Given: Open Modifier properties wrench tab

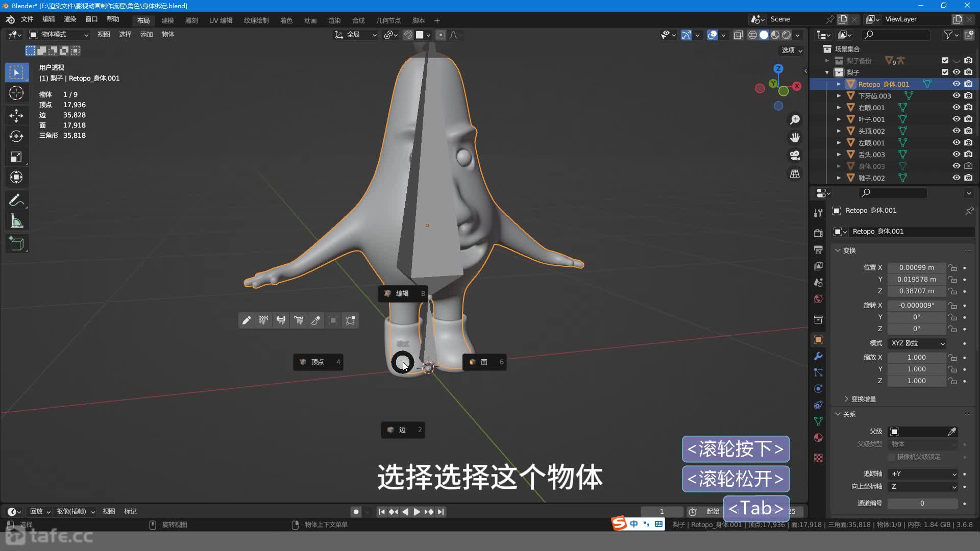Looking at the screenshot, I should pyautogui.click(x=818, y=356).
